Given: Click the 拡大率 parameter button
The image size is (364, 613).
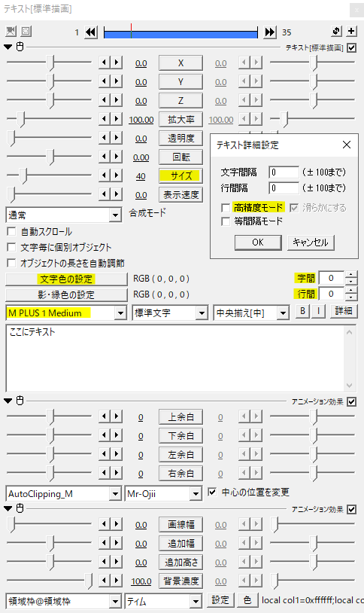Looking at the screenshot, I should click(x=180, y=119).
